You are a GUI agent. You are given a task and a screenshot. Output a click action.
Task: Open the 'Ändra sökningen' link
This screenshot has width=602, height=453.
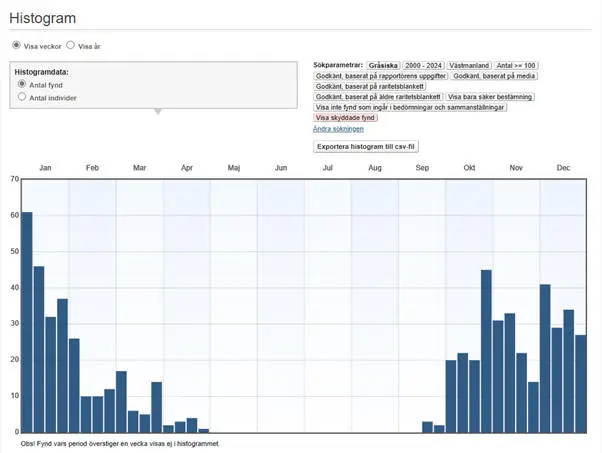tap(338, 129)
